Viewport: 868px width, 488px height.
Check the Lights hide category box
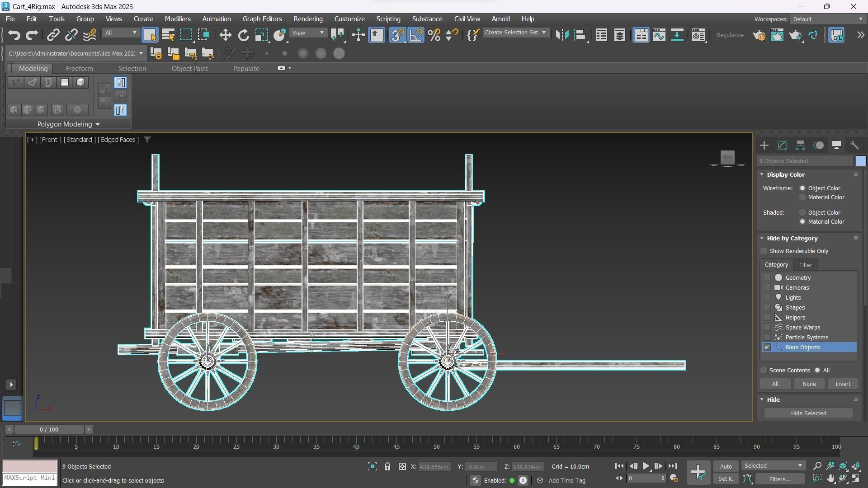pos(767,298)
